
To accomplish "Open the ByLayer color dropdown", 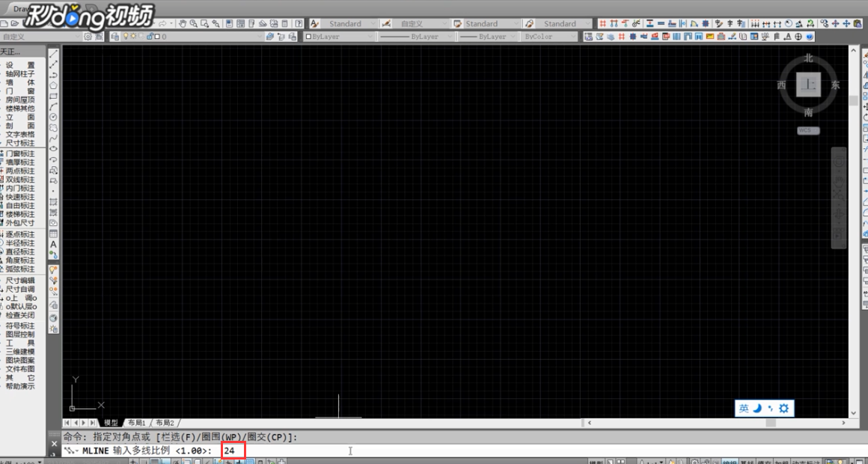I will [339, 37].
